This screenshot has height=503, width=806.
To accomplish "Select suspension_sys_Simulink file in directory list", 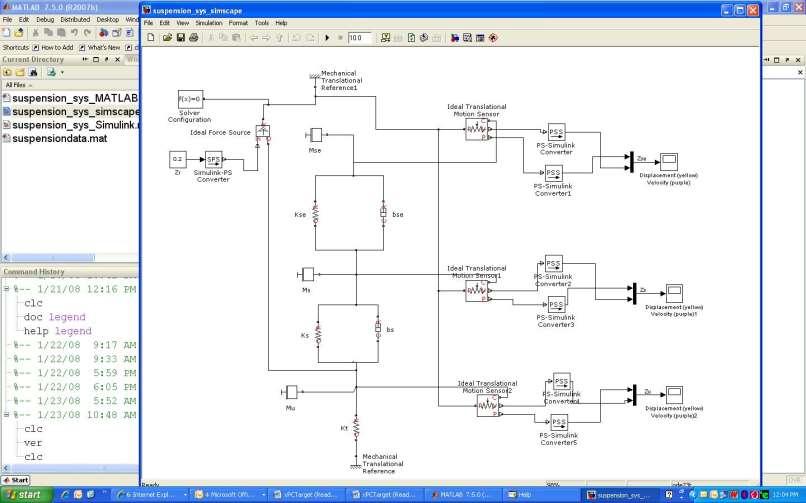I will [x=70, y=125].
